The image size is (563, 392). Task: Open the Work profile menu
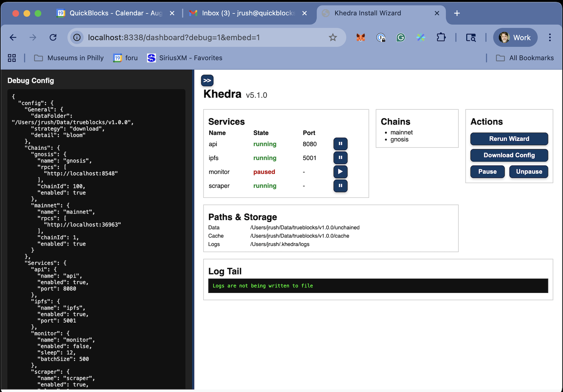[x=515, y=38]
